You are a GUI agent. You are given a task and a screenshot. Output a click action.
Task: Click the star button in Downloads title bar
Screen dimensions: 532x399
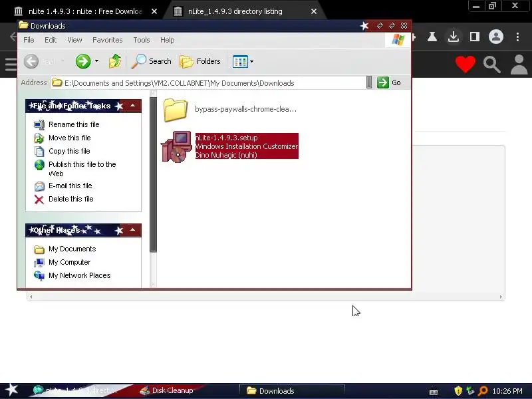364,26
